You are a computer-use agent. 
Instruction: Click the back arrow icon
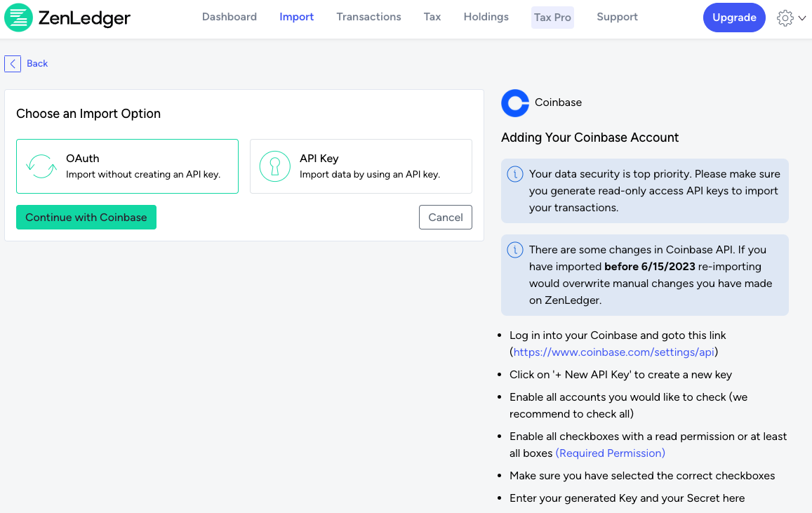pyautogui.click(x=13, y=64)
